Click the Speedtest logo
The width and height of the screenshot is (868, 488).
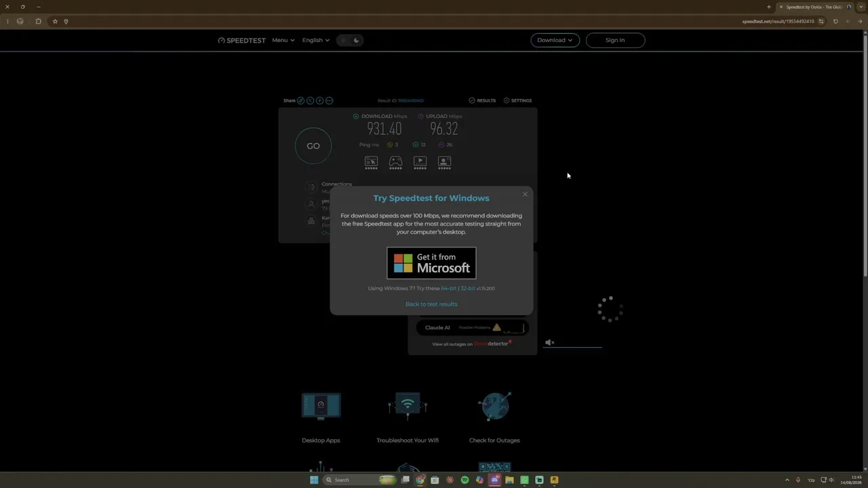(241, 40)
